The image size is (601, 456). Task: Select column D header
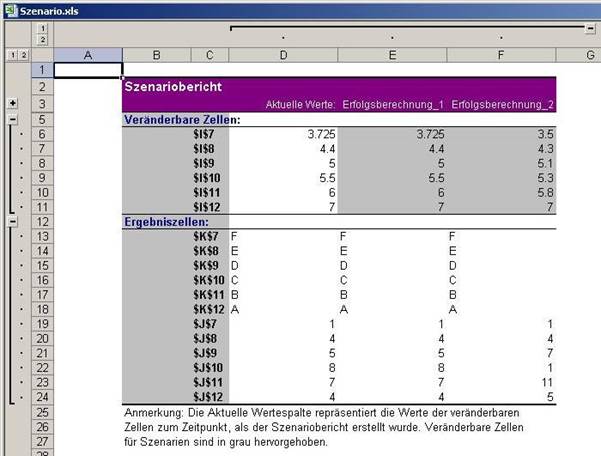tap(283, 55)
